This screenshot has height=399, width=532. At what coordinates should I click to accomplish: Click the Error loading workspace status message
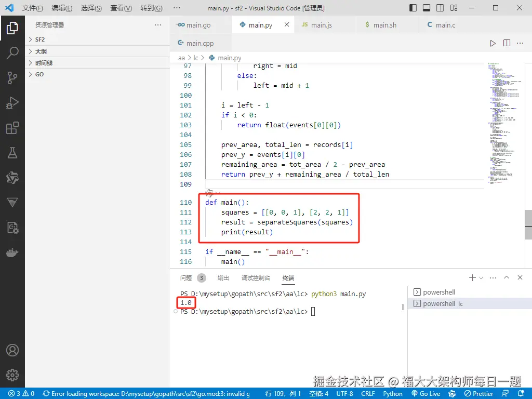[147, 394]
